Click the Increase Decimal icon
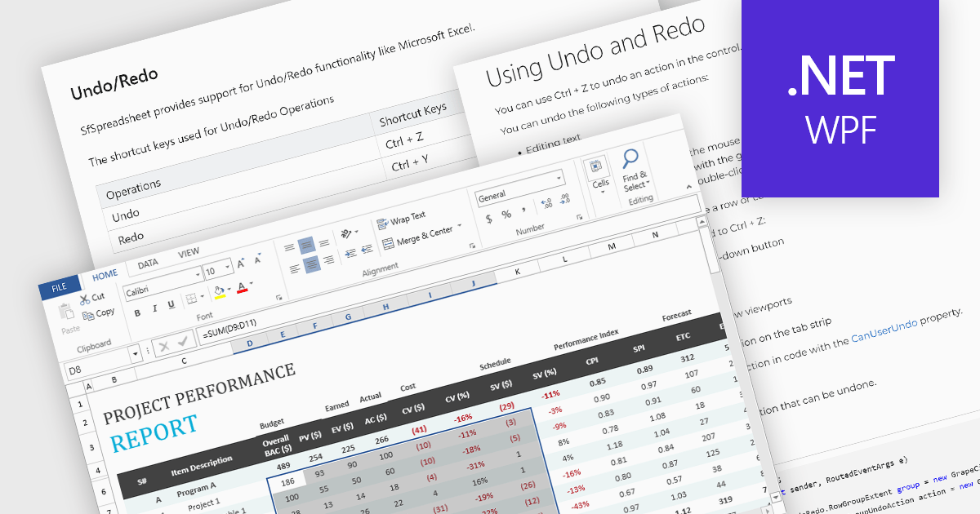This screenshot has height=514, width=980. [546, 202]
